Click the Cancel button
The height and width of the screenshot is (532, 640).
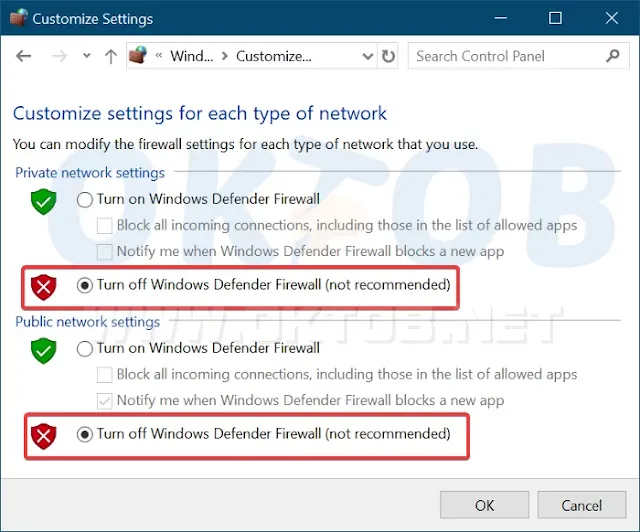coord(582,505)
